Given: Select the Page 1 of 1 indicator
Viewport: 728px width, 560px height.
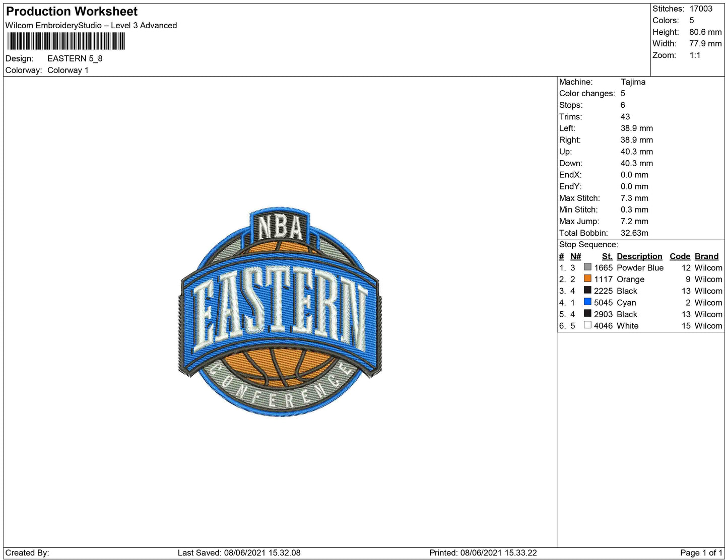Looking at the screenshot, I should click(701, 552).
